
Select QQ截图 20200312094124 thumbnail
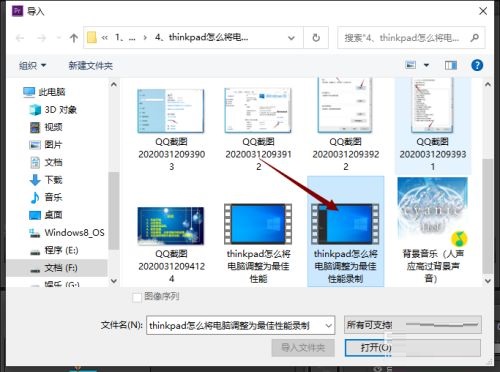tap(171, 226)
